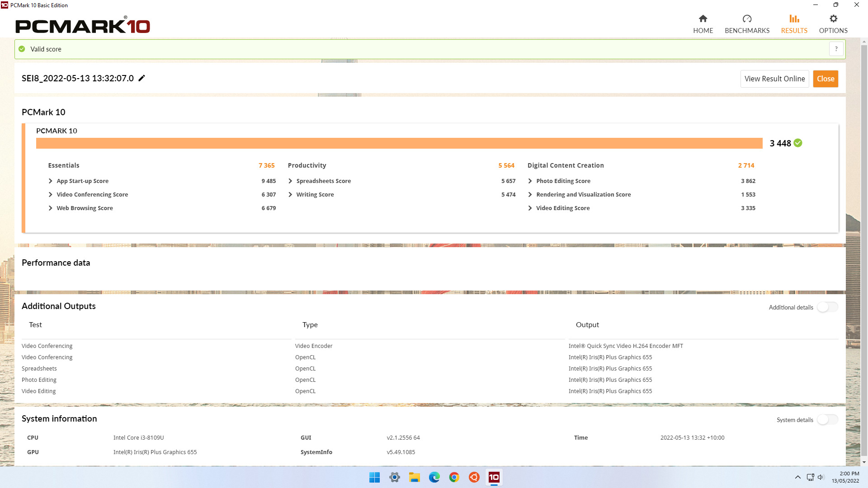Open the HOME tab
Screen dimensions: 868x488
click(x=703, y=24)
